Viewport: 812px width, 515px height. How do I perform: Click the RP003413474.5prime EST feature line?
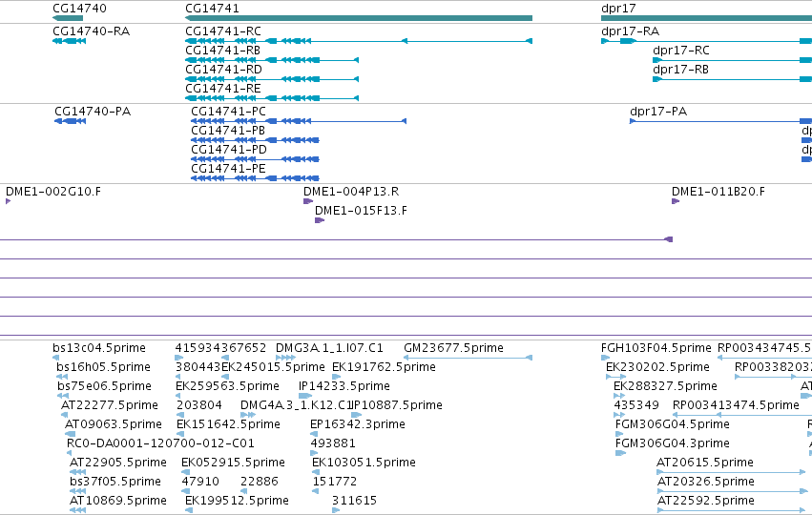742,415
